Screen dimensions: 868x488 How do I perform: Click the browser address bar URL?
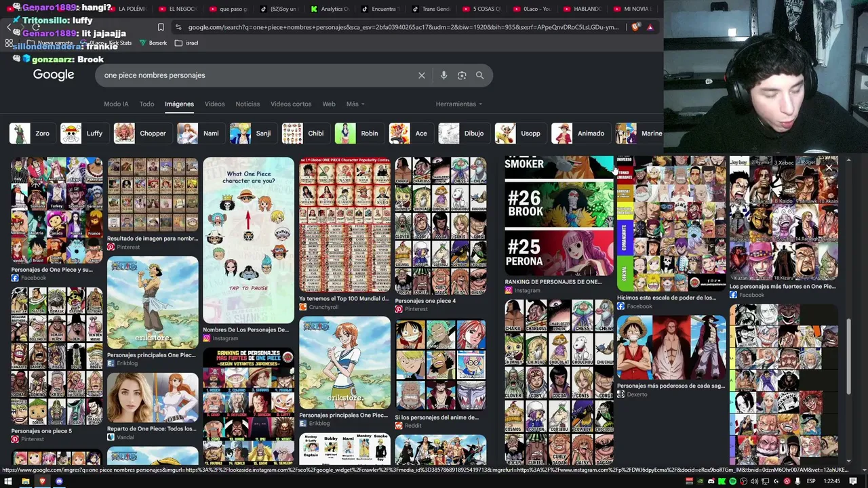(x=403, y=27)
